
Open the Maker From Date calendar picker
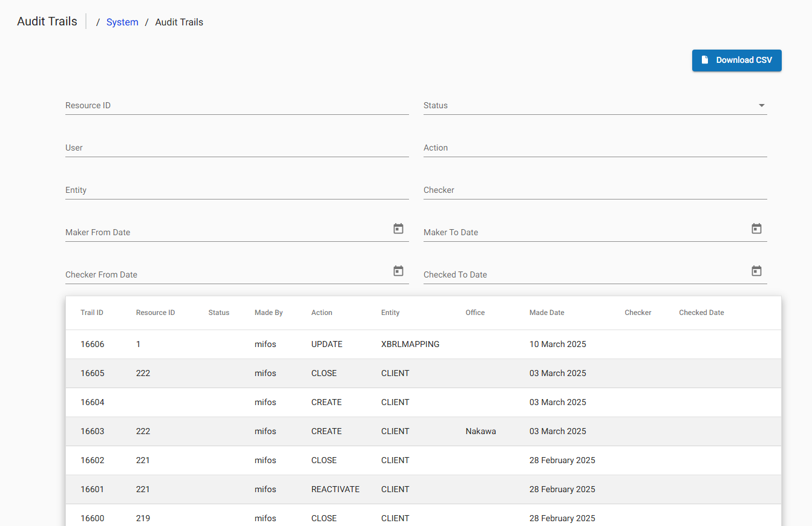398,229
